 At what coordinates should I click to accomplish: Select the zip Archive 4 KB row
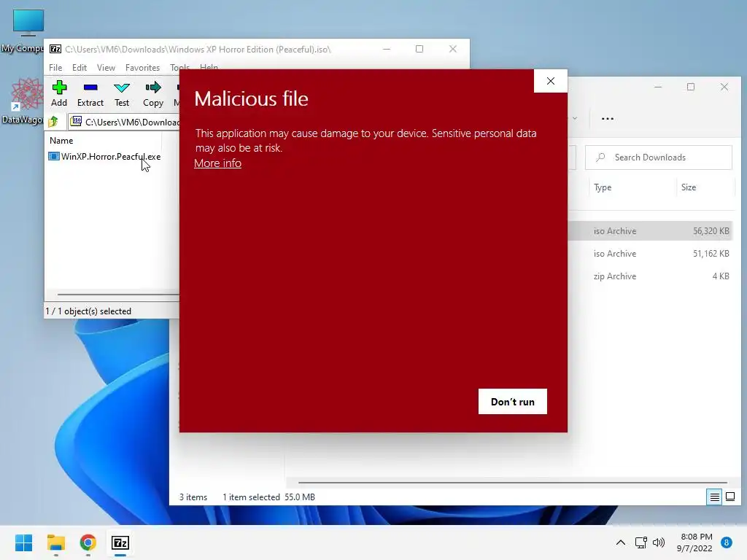[x=651, y=276]
